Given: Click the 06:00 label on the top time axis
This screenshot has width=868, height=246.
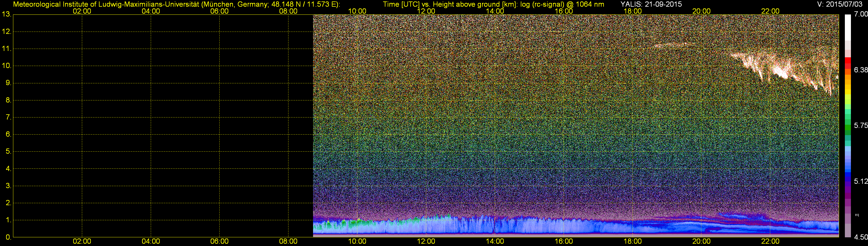Looking at the screenshot, I should (x=219, y=11).
